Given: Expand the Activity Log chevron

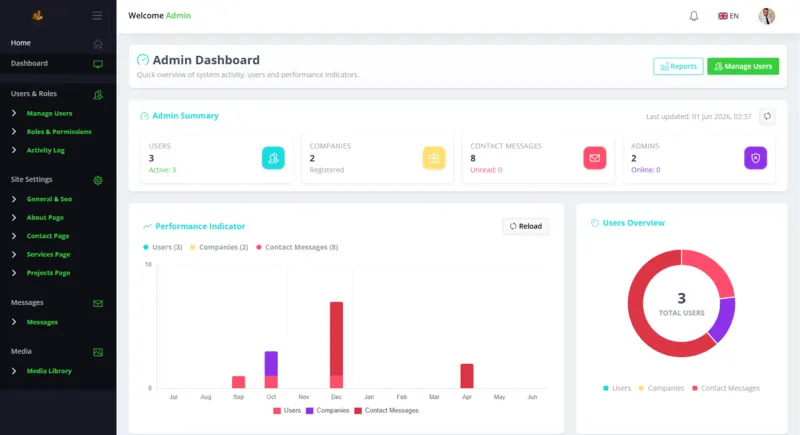Looking at the screenshot, I should click(x=14, y=150).
